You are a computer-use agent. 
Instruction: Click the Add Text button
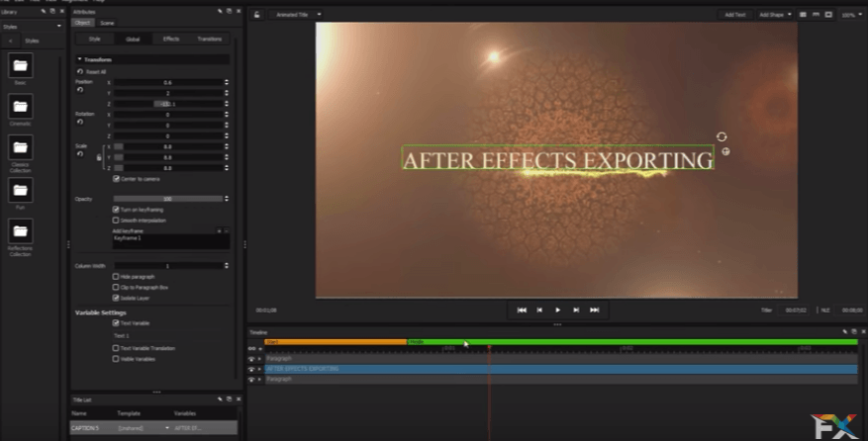coord(734,15)
